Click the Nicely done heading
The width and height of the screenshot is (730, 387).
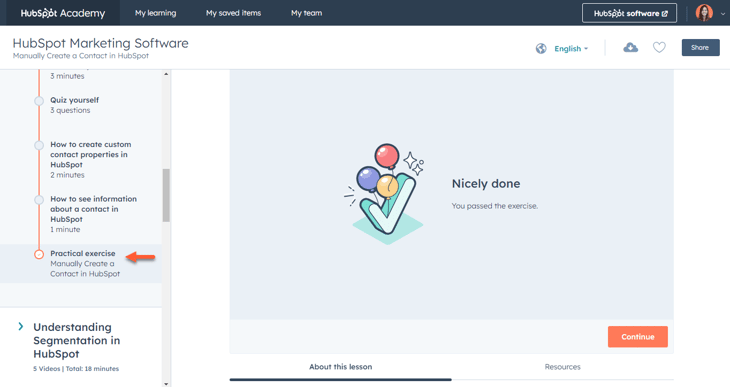click(x=486, y=183)
